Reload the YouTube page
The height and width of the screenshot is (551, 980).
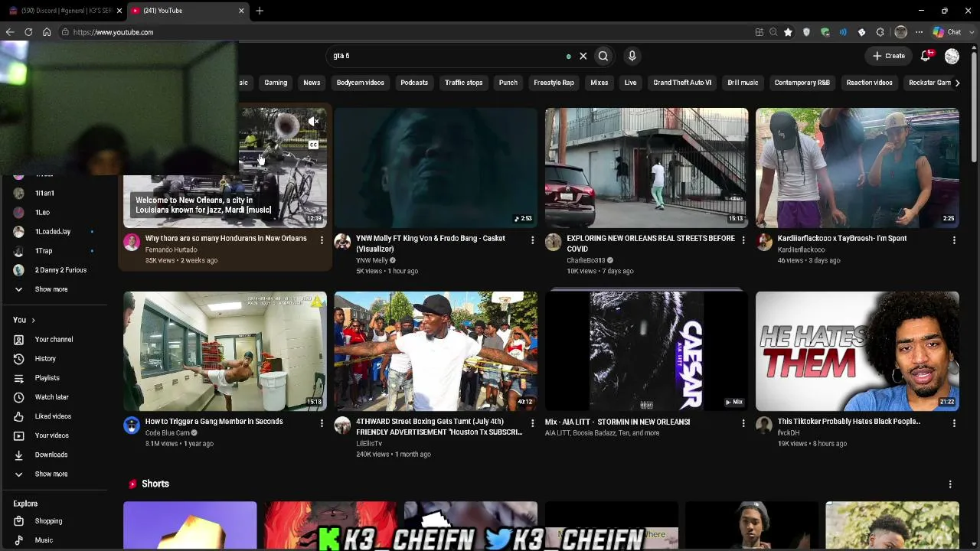click(28, 32)
